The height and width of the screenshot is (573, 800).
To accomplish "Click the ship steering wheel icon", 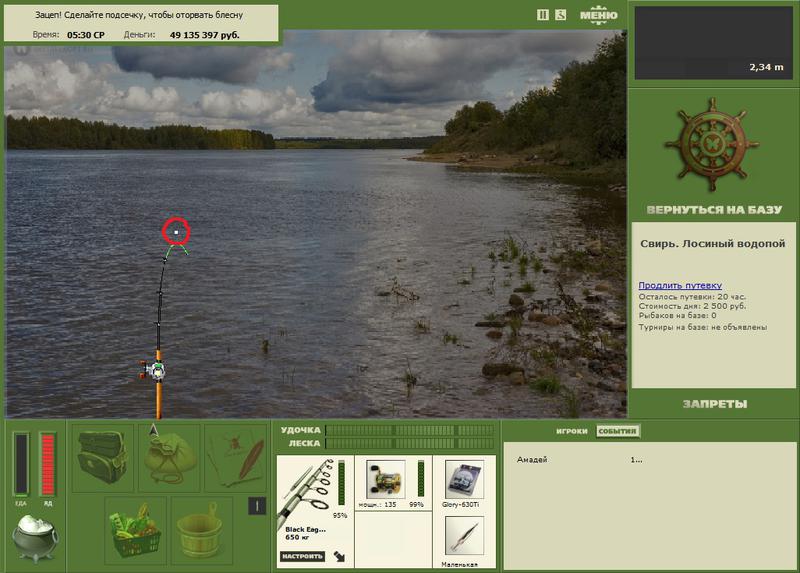I will (x=712, y=145).
